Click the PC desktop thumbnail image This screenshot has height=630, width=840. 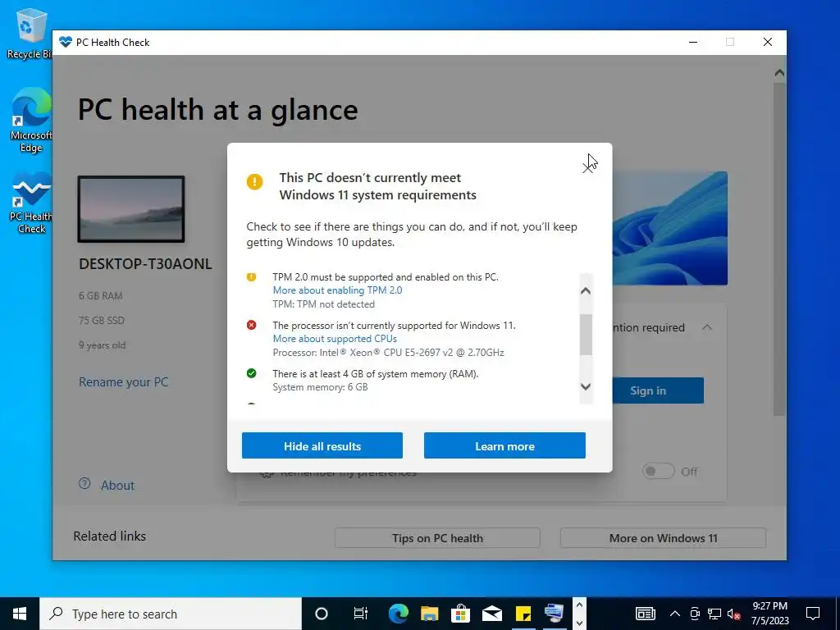[x=131, y=209]
